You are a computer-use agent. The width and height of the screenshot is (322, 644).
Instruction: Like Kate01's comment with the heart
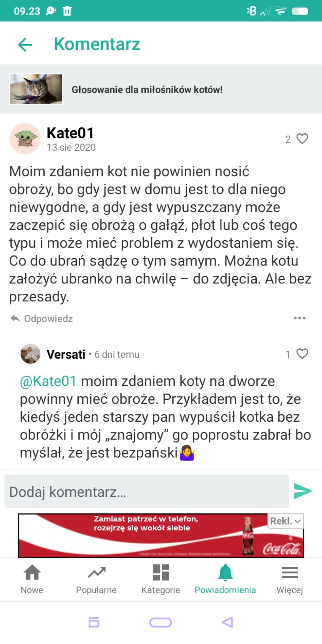(302, 139)
